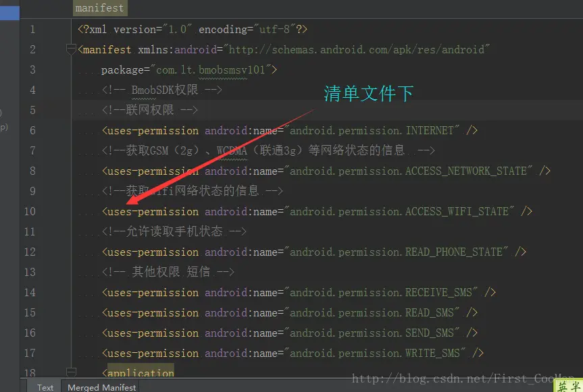Screen dimensions: 583x392
Task: Click the package name com.lt.bmobsmsv101
Action: click(213, 70)
